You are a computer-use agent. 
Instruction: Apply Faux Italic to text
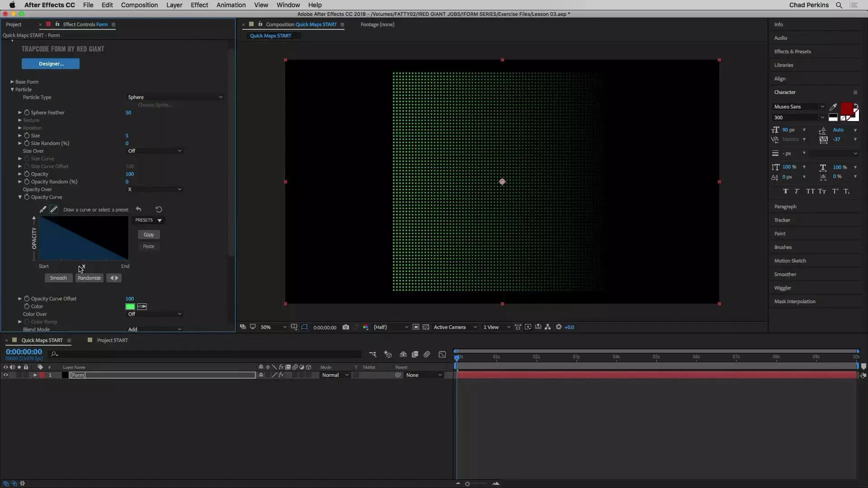(797, 191)
